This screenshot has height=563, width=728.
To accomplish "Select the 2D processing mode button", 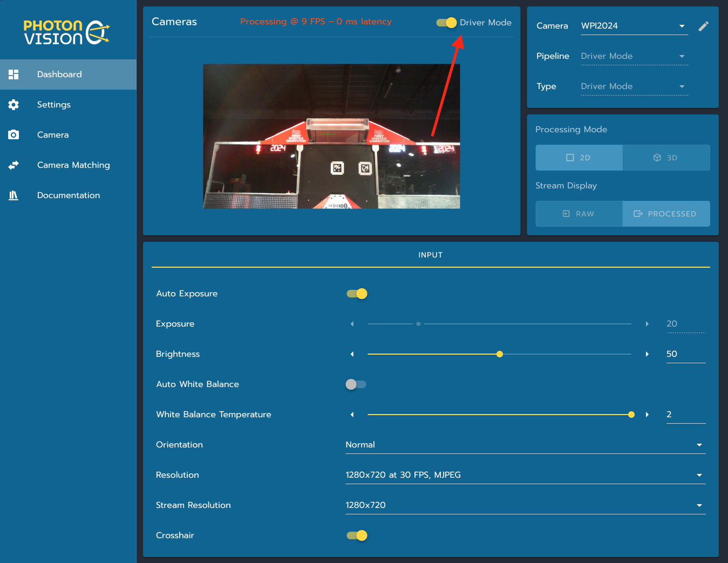I will coord(579,158).
